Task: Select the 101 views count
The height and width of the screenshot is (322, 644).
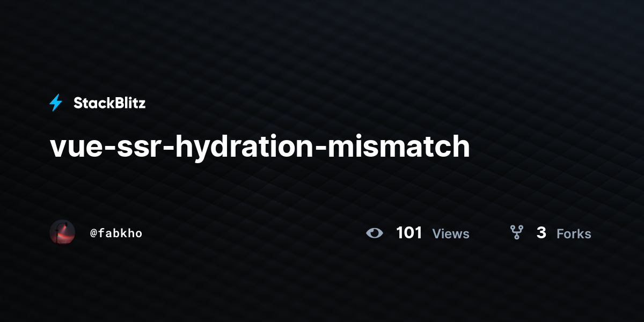Action: [x=409, y=233]
